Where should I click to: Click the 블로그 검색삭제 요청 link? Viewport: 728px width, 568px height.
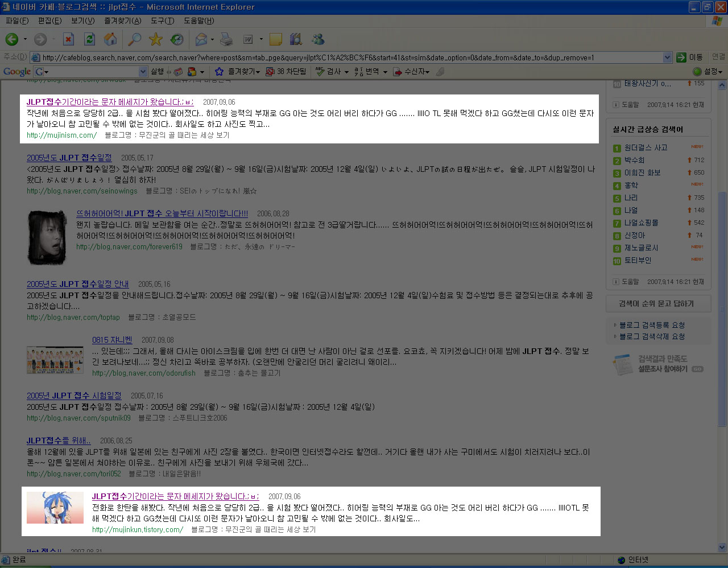pyautogui.click(x=652, y=336)
